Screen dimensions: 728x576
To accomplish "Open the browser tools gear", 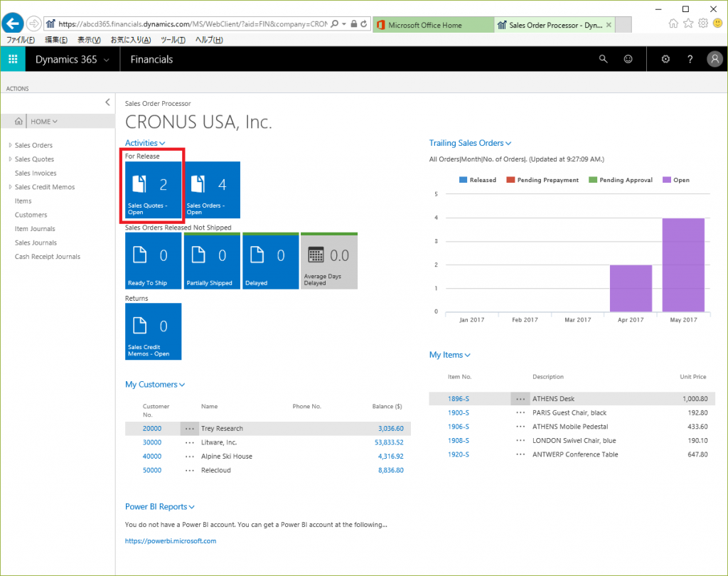I will pyautogui.click(x=703, y=23).
